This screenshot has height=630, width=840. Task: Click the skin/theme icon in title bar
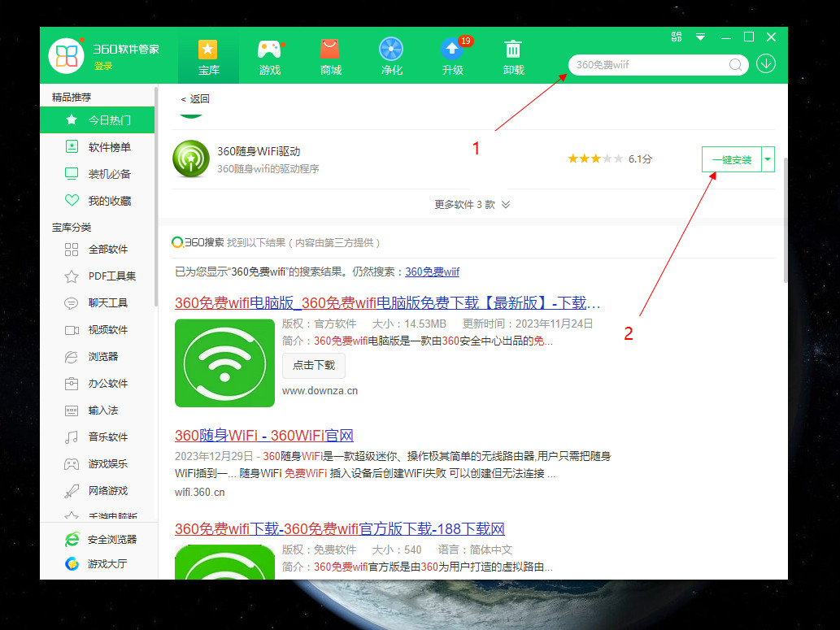[x=676, y=37]
